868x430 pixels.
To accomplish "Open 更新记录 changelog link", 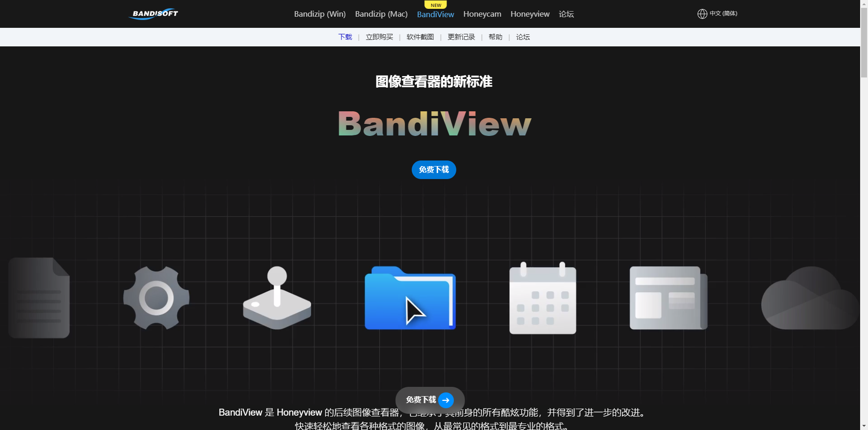I will 461,37.
